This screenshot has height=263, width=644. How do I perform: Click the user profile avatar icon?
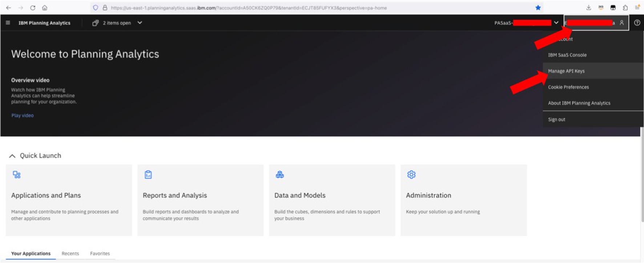tap(622, 23)
